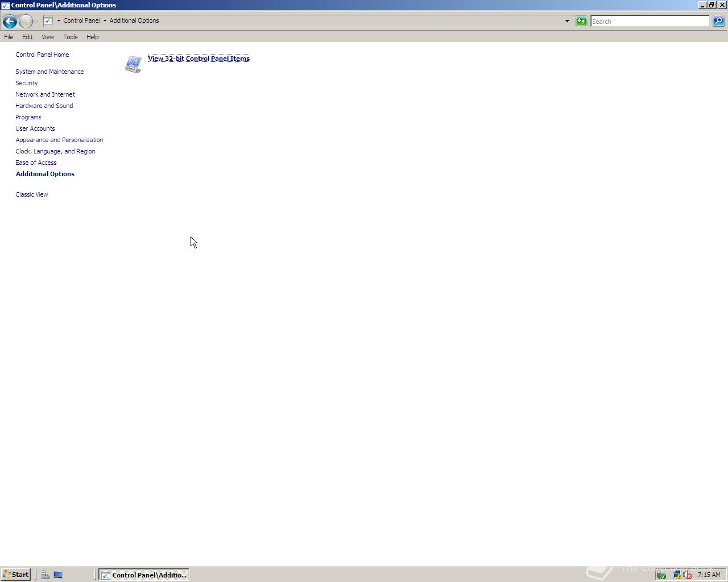Minimize the Control Panel window
Screen dimensions: 728x582
[x=702, y=5]
